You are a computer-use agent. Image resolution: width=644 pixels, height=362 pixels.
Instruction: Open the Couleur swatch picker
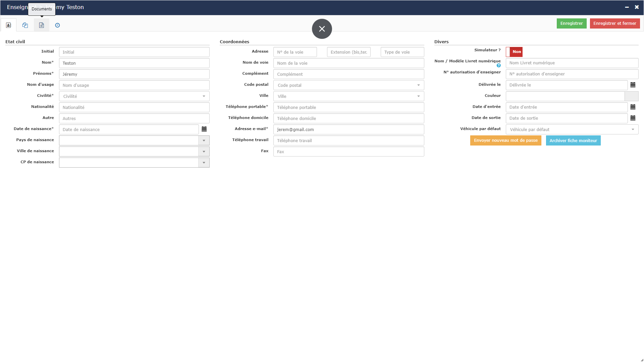(x=632, y=96)
